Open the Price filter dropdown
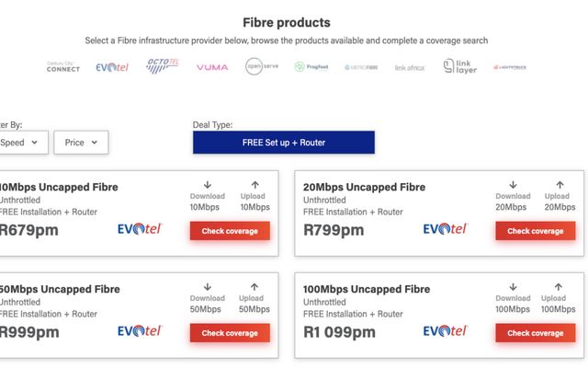The image size is (588, 368). click(x=81, y=143)
